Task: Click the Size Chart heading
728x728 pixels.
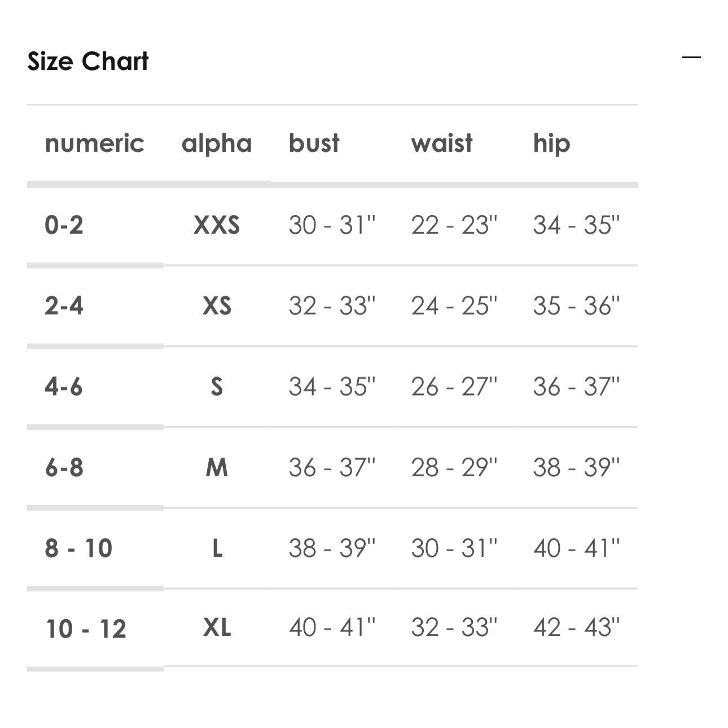Action: click(x=88, y=61)
